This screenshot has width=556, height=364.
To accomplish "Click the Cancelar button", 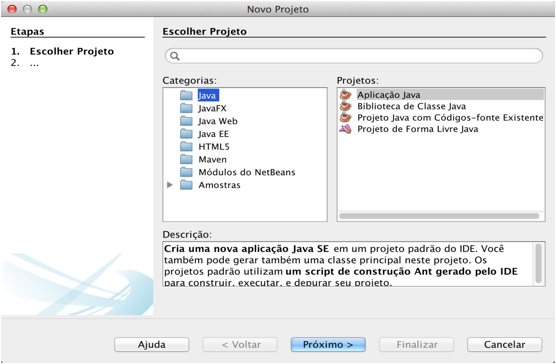I will [x=505, y=345].
